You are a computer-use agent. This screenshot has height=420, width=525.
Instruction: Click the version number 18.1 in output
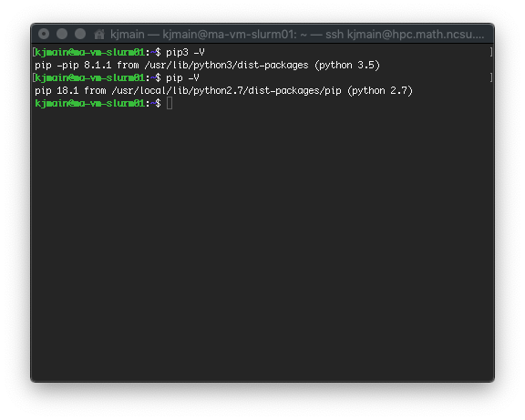[x=67, y=90]
